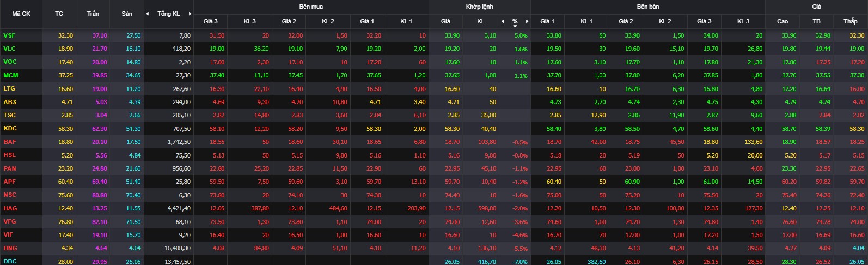868x265 pixels.
Task: Open the VLC stock symbol
Action: point(9,49)
